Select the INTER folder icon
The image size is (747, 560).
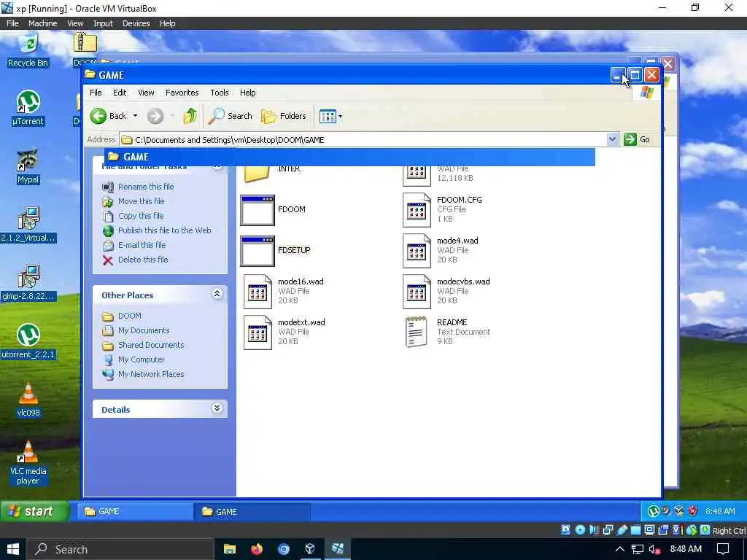tap(258, 174)
